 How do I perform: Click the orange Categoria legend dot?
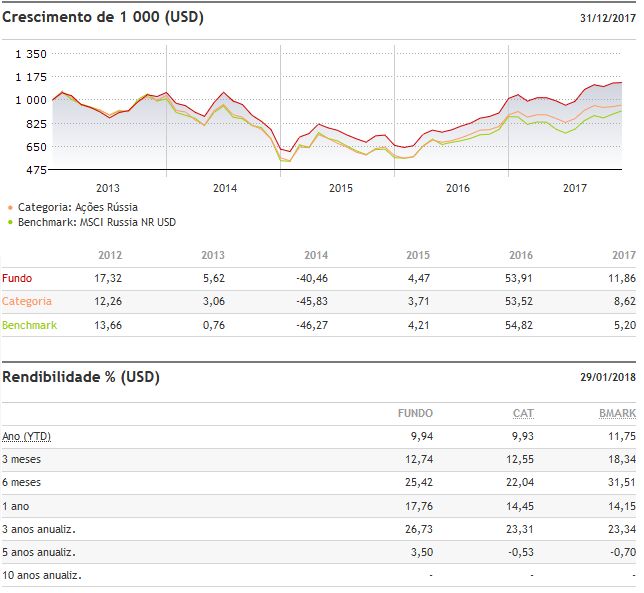coord(9,207)
